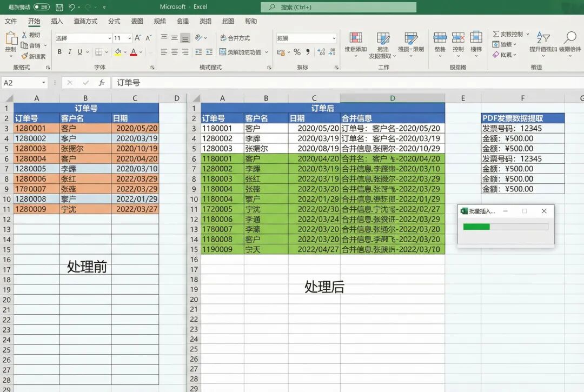The height and width of the screenshot is (392, 584).
Task: Open the 帮助 ribbon tab
Action: pos(251,21)
